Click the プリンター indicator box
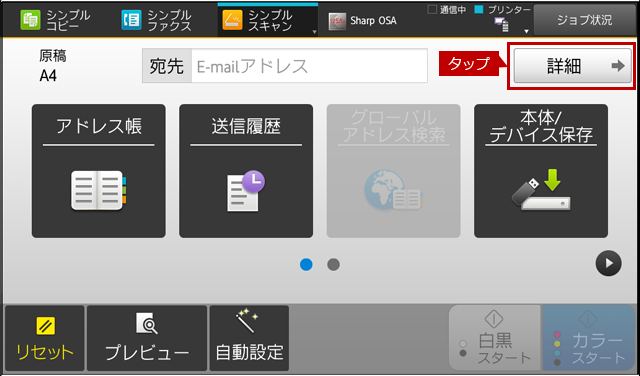 point(479,9)
